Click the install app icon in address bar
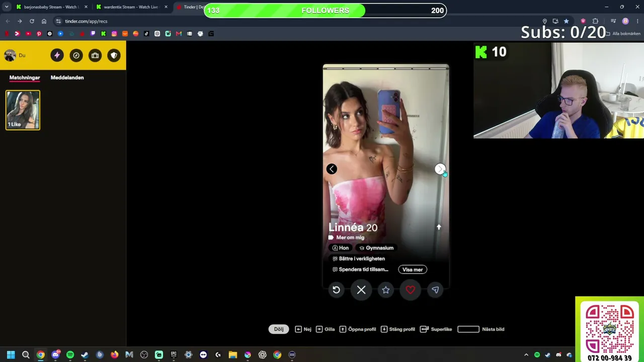 click(555, 21)
